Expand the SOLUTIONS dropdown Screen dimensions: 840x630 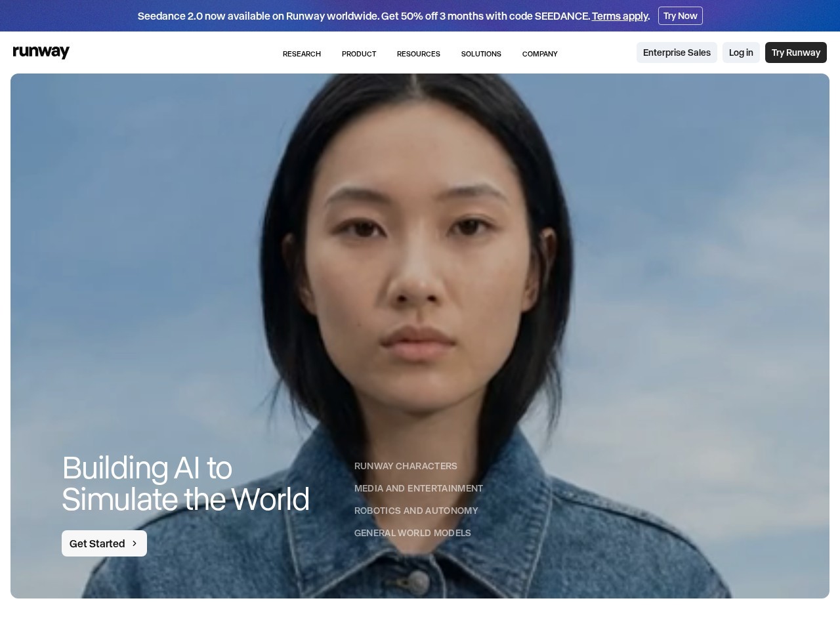[481, 54]
